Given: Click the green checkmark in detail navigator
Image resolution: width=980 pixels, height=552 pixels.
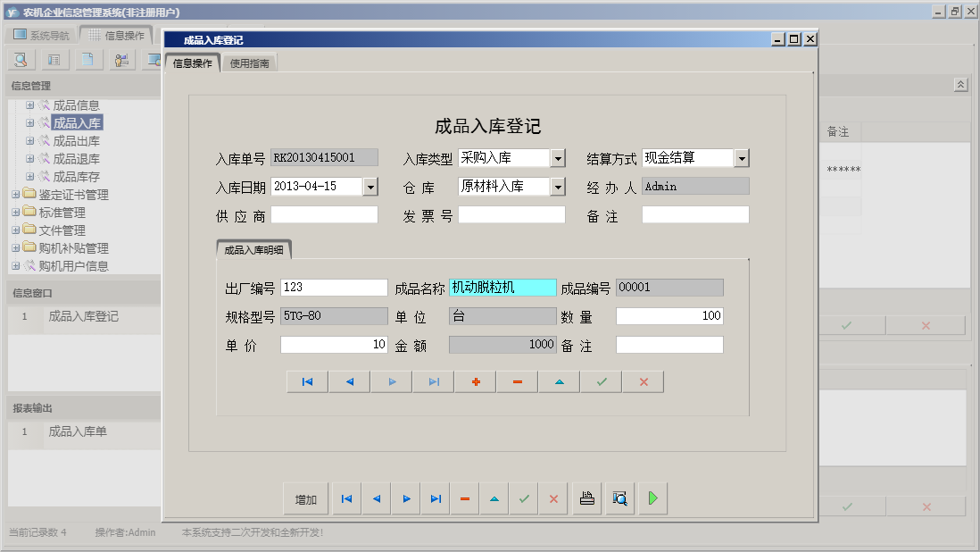Looking at the screenshot, I should [x=602, y=381].
